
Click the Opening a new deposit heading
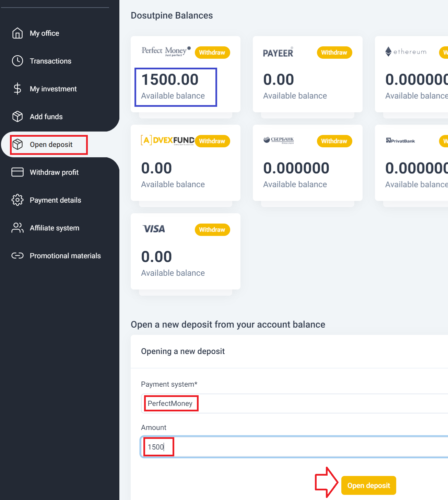(183, 351)
